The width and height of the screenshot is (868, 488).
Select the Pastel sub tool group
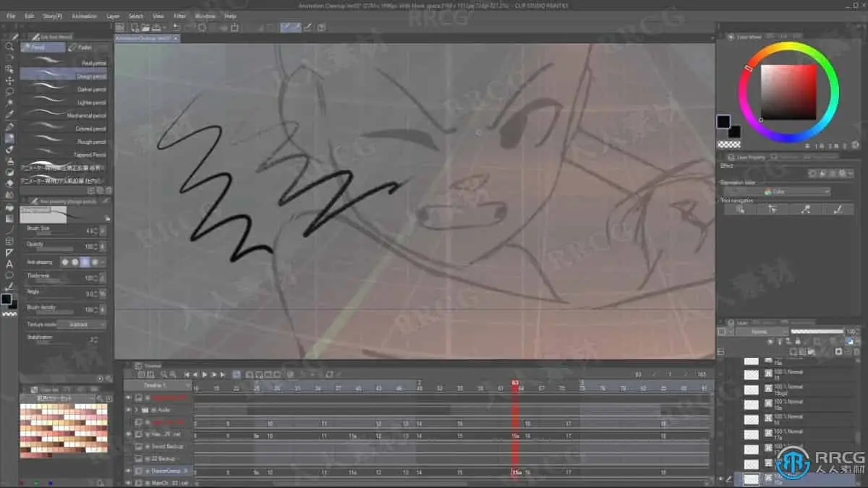click(x=88, y=47)
